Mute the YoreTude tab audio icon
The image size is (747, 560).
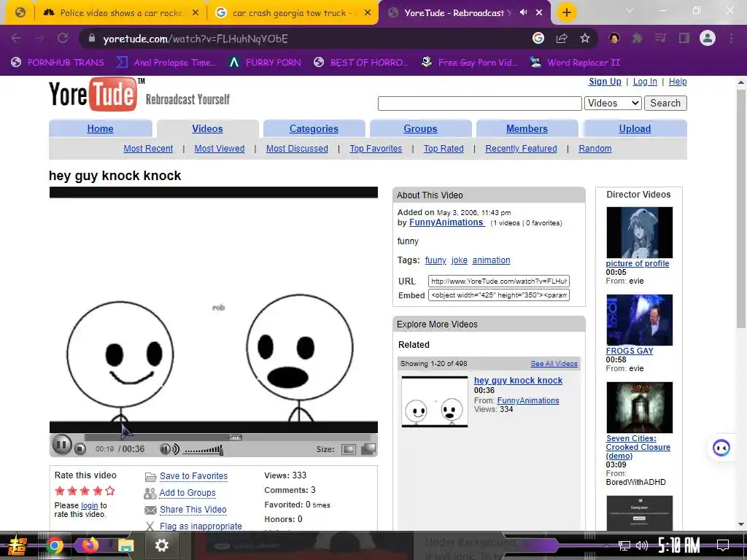point(523,12)
